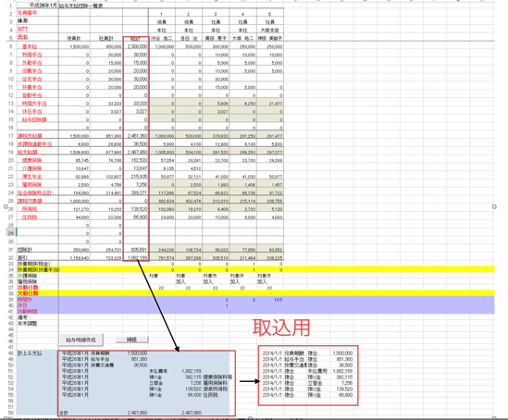The width and height of the screenshot is (508, 420).
Task: Click the 給与明細作成 button
Action: tap(81, 340)
